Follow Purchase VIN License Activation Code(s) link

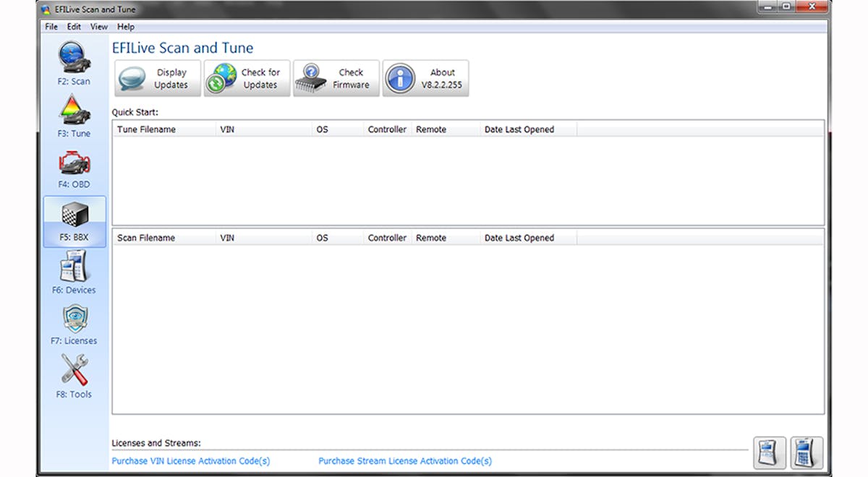(x=191, y=461)
